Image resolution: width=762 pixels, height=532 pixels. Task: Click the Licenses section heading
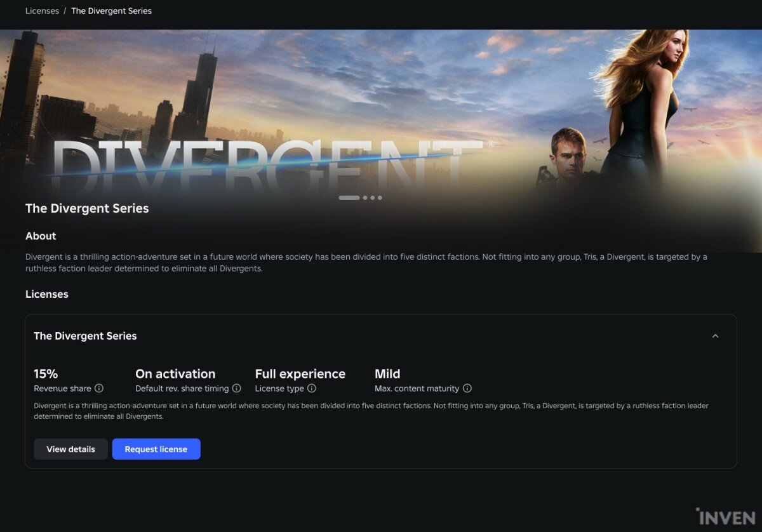47,295
